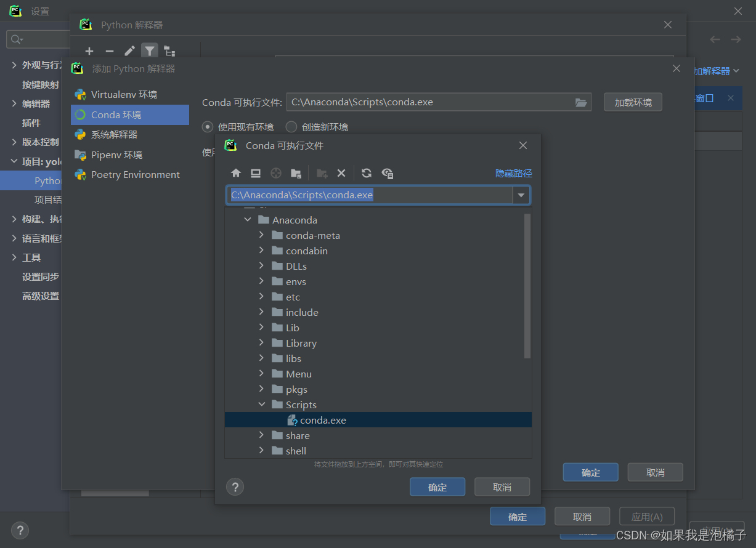This screenshot has width=756, height=548.
Task: Select Virtualenv environment type
Action: point(130,95)
